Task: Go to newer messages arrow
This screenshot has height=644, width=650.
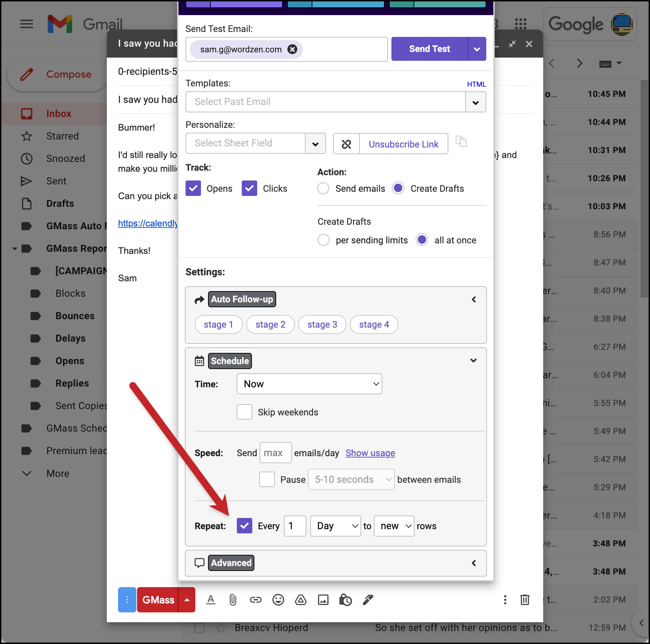Action: click(552, 64)
